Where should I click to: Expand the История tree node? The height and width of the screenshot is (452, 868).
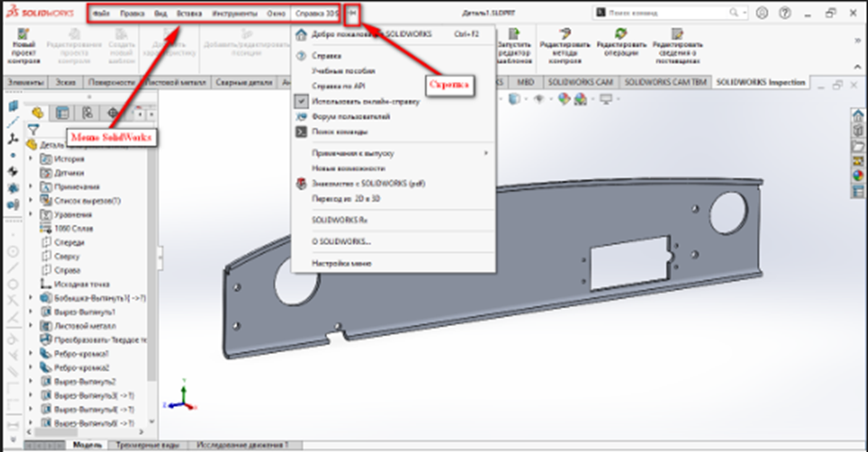tap(31, 159)
